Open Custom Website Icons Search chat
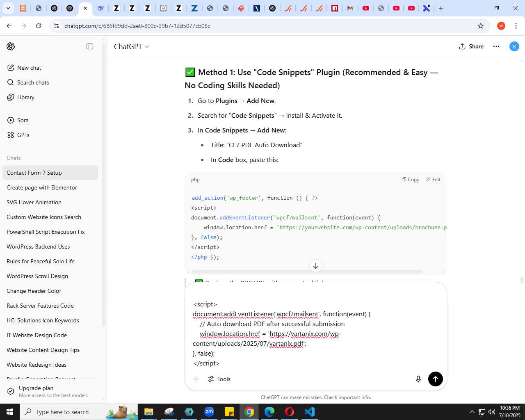The width and height of the screenshot is (525, 420). pos(50,217)
